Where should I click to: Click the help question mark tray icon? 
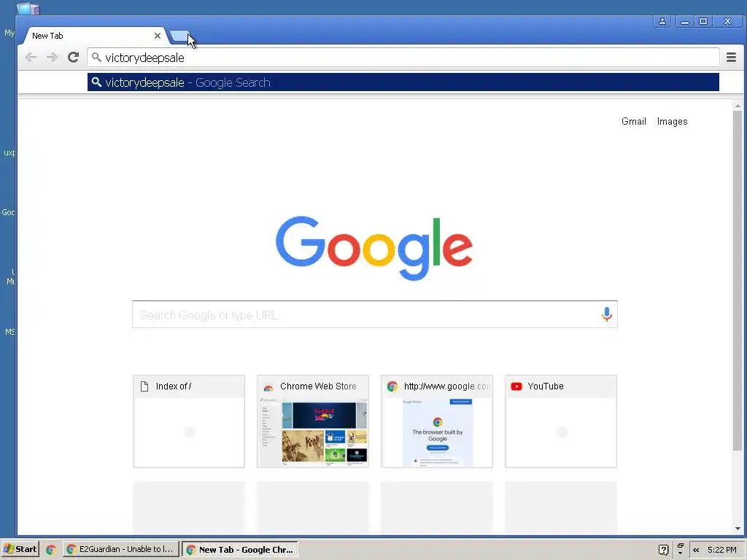coord(663,550)
